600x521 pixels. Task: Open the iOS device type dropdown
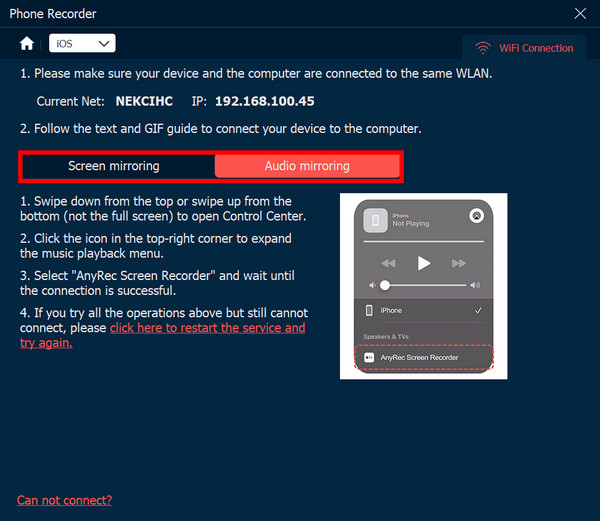[x=83, y=43]
